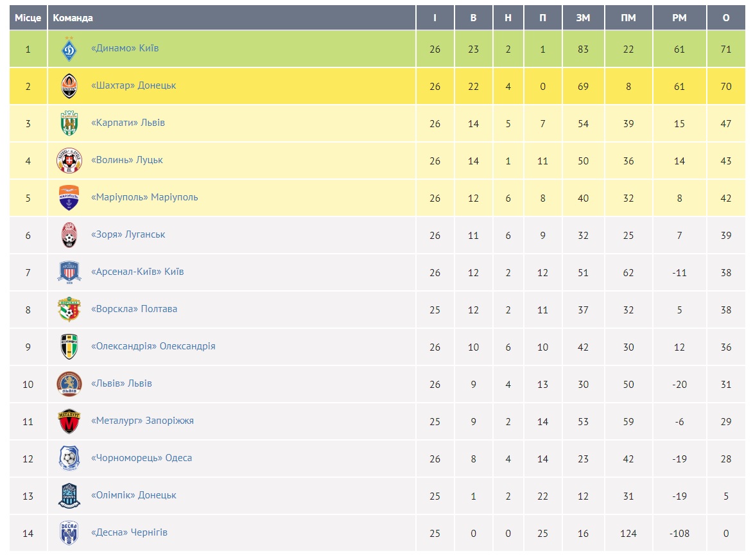Click the Команда column header
This screenshot has width=753, height=560.
pyautogui.click(x=73, y=18)
